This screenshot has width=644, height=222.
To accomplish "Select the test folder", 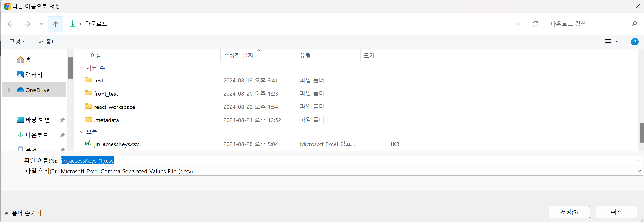I will click(x=99, y=80).
